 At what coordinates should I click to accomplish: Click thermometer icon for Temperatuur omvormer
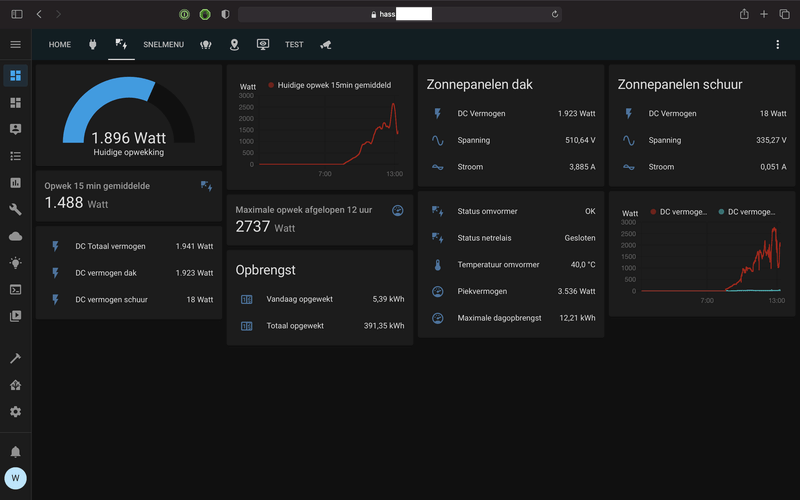click(x=437, y=265)
